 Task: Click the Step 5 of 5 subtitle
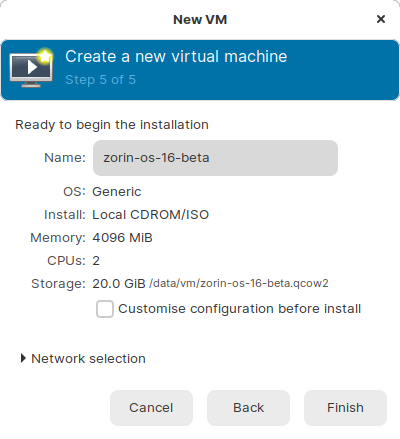[100, 80]
